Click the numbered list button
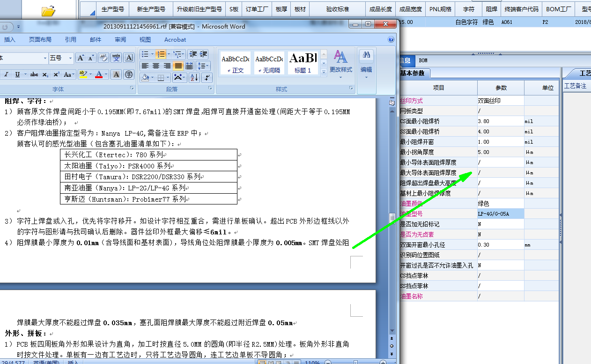591x364 pixels. pos(161,54)
